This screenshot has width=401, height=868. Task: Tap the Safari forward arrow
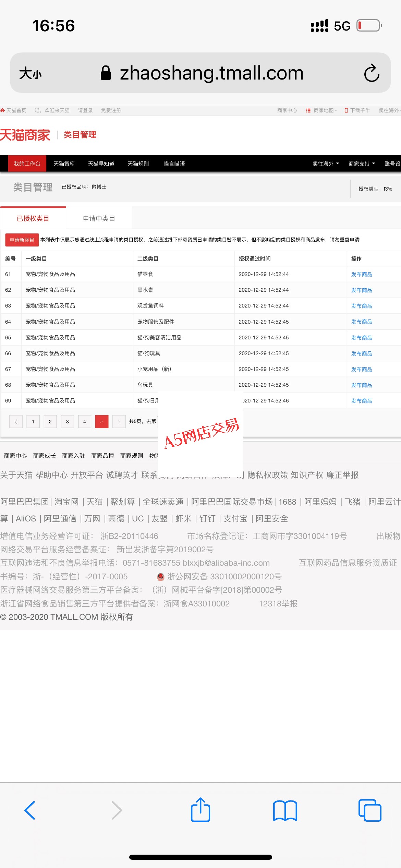click(117, 810)
